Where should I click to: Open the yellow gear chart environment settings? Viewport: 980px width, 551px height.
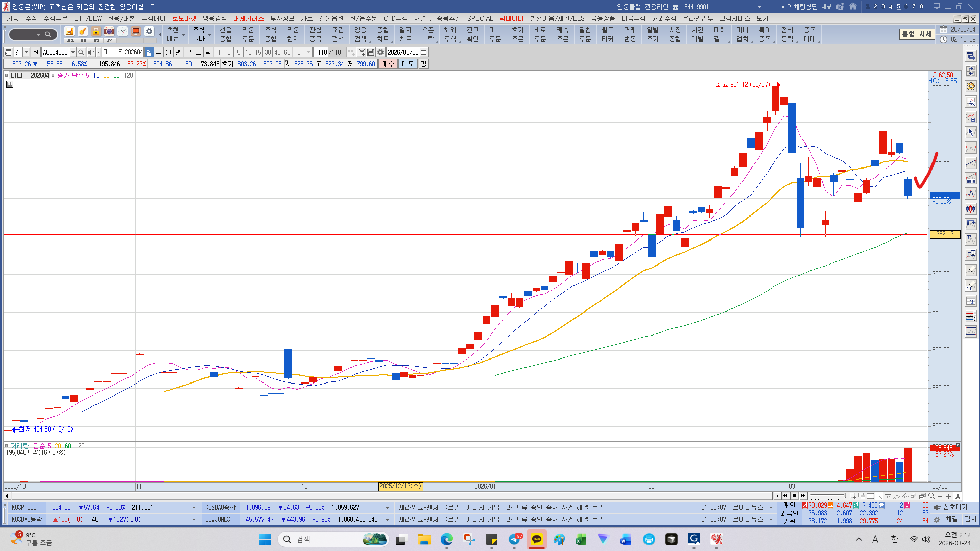point(971,86)
